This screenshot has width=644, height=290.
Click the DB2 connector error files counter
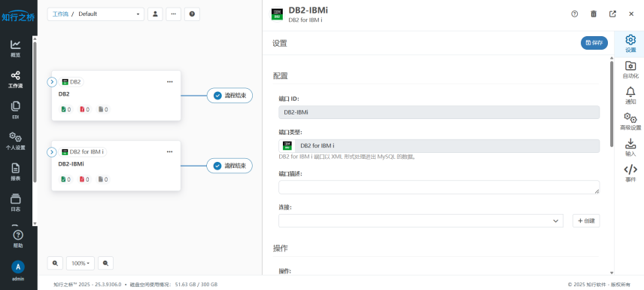[x=84, y=109]
